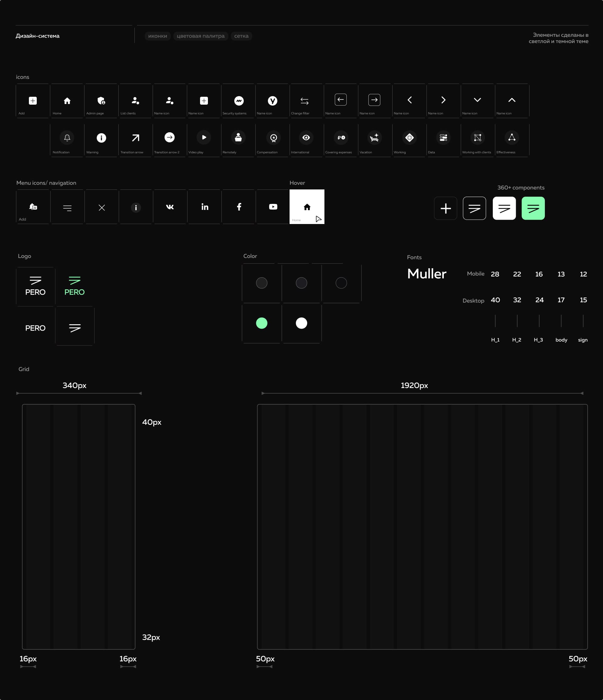The height and width of the screenshot is (700, 603).
Task: Select the Working with clients icon
Action: [x=477, y=138]
